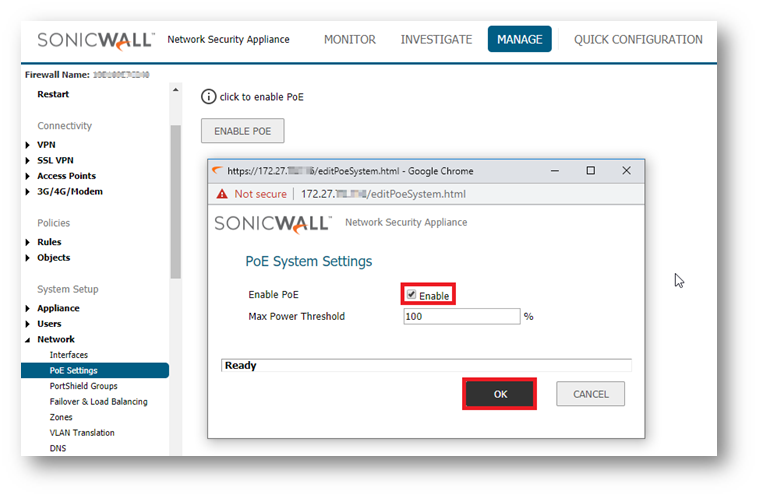Expand the SSL VPN sidebar section
The image size is (759, 498).
coord(27,161)
